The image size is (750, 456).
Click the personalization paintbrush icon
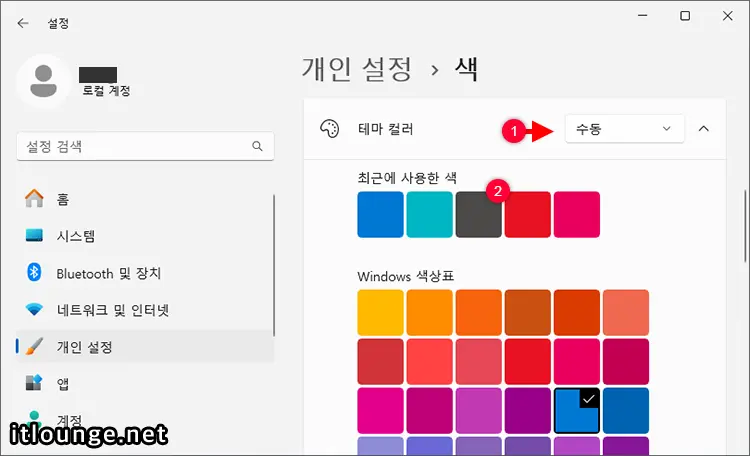point(34,346)
